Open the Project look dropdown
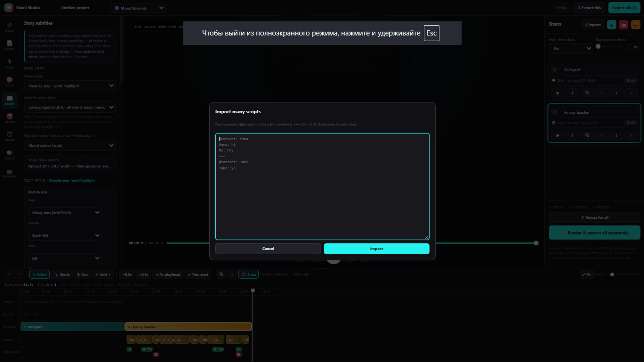 point(70,86)
